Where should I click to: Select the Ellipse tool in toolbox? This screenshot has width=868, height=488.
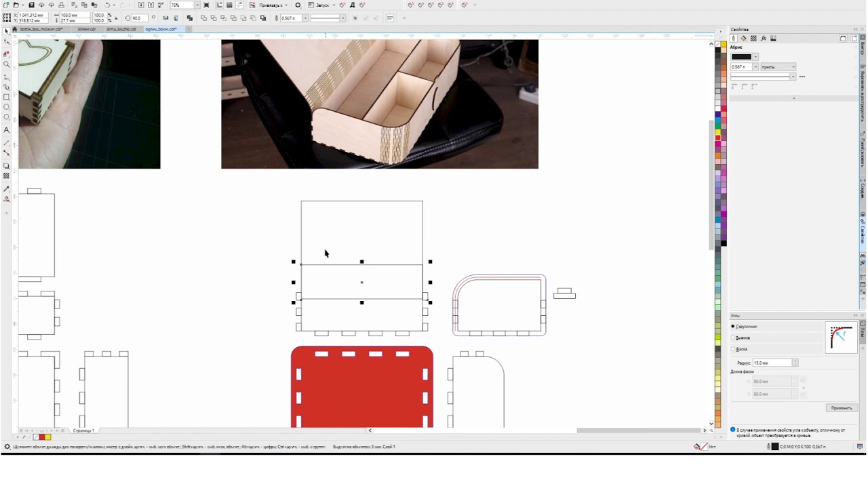7,107
